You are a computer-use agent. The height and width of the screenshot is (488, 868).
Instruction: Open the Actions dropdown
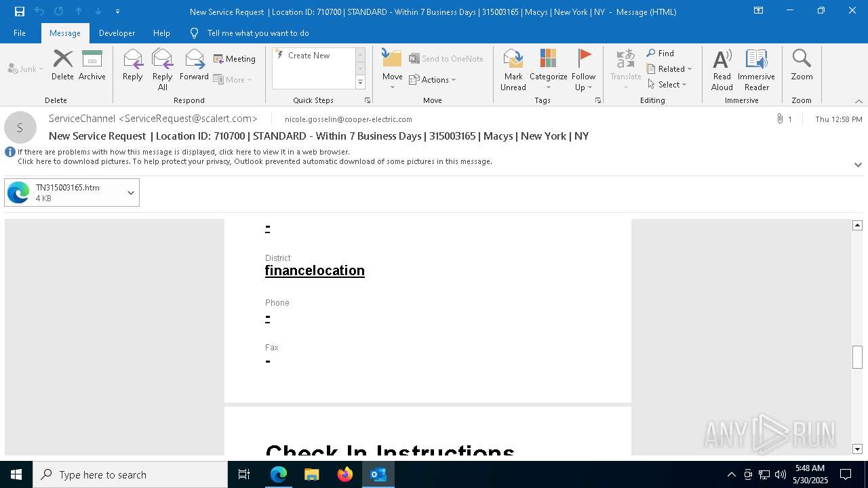[x=433, y=80]
